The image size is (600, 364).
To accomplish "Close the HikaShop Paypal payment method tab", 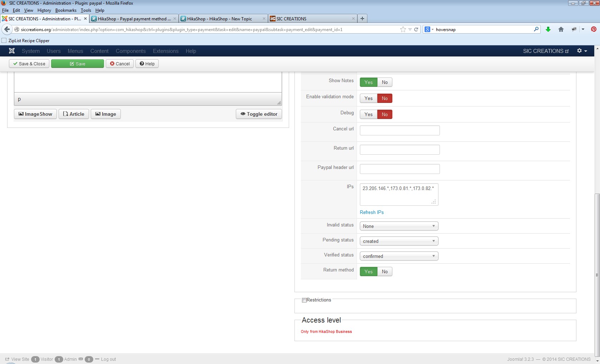I will (x=175, y=19).
